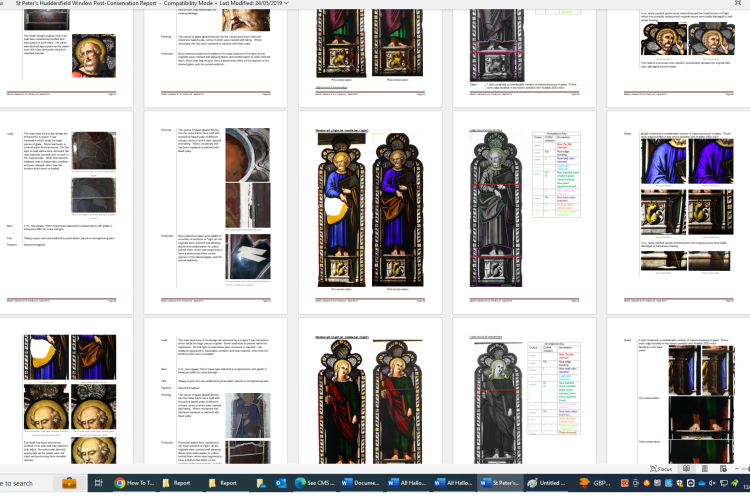The image size is (750, 500).
Task: Select the post-conservation red-robed saint image on the bottom-row page
Action: tap(397, 402)
